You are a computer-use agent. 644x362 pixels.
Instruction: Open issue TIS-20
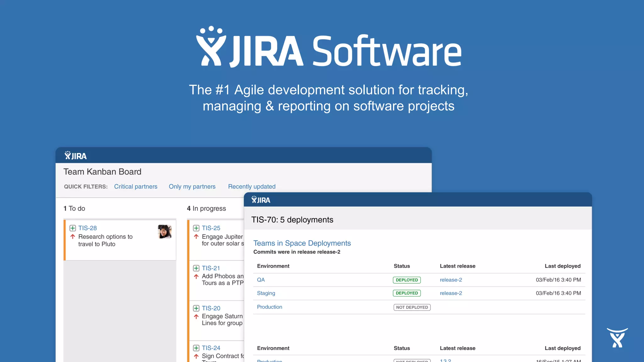pyautogui.click(x=211, y=308)
